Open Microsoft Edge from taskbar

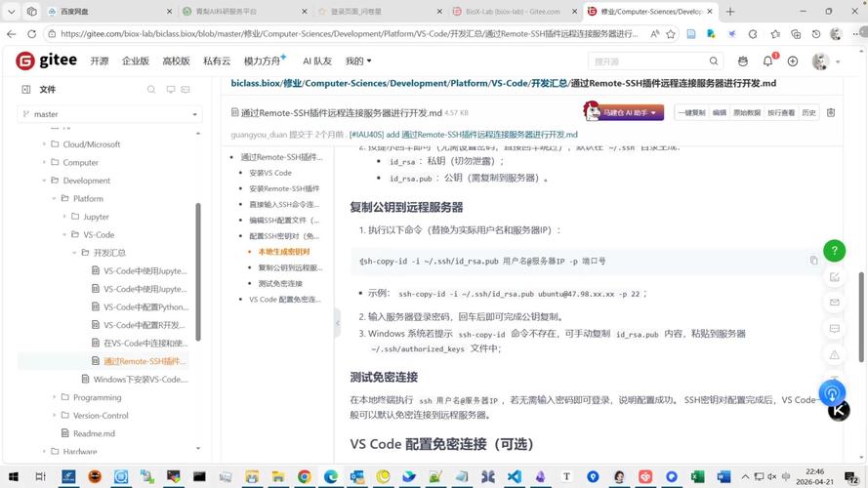pos(330,476)
